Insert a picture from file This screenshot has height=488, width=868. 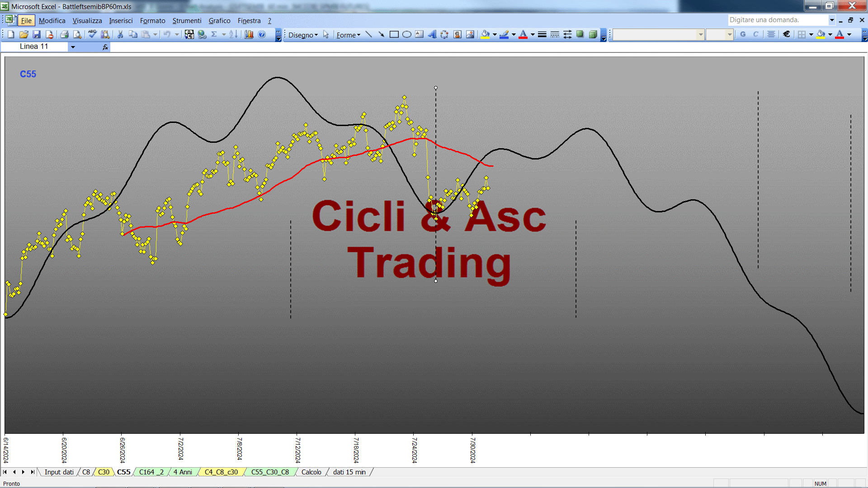[470, 35]
